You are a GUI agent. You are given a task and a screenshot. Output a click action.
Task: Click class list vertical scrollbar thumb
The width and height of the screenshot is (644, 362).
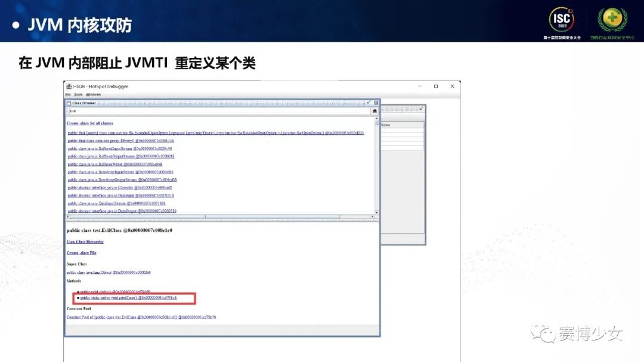(x=377, y=123)
